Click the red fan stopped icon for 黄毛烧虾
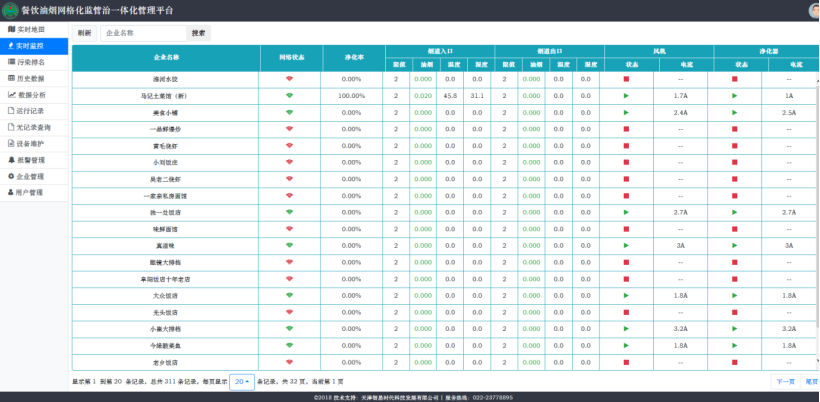The height and width of the screenshot is (402, 820). click(626, 146)
